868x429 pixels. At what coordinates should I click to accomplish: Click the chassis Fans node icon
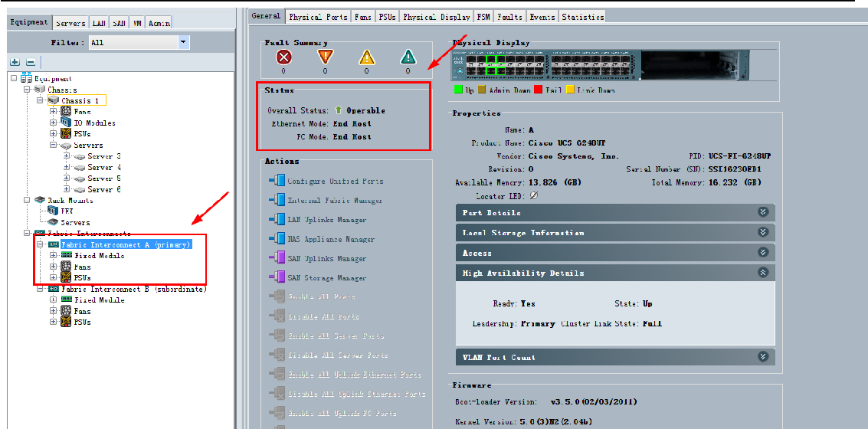65,112
